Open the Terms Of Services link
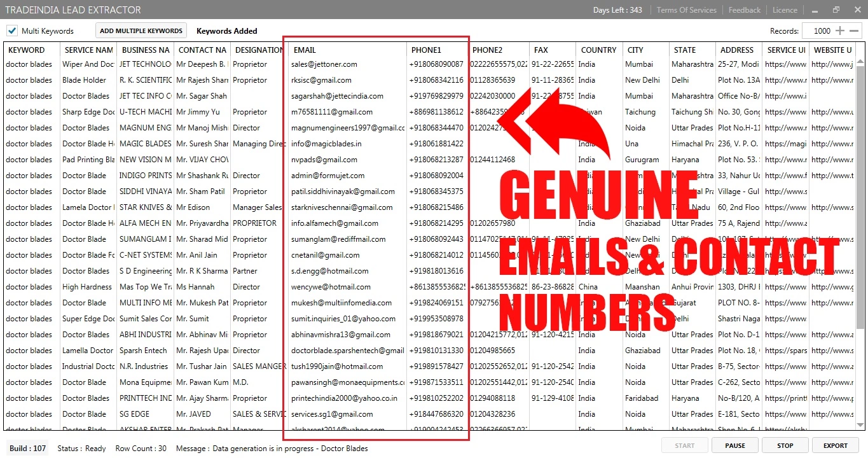The width and height of the screenshot is (868, 460). point(686,10)
